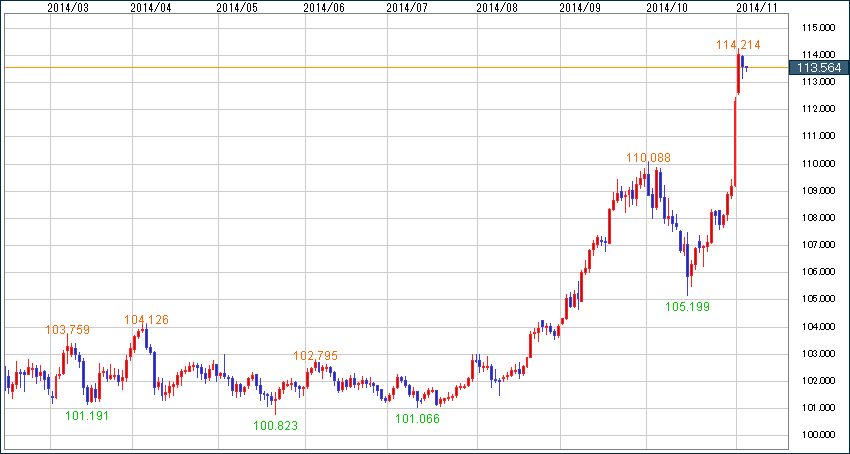Viewport: 850px width, 454px height.
Task: Click the 112.000 axis value
Action: (819, 109)
